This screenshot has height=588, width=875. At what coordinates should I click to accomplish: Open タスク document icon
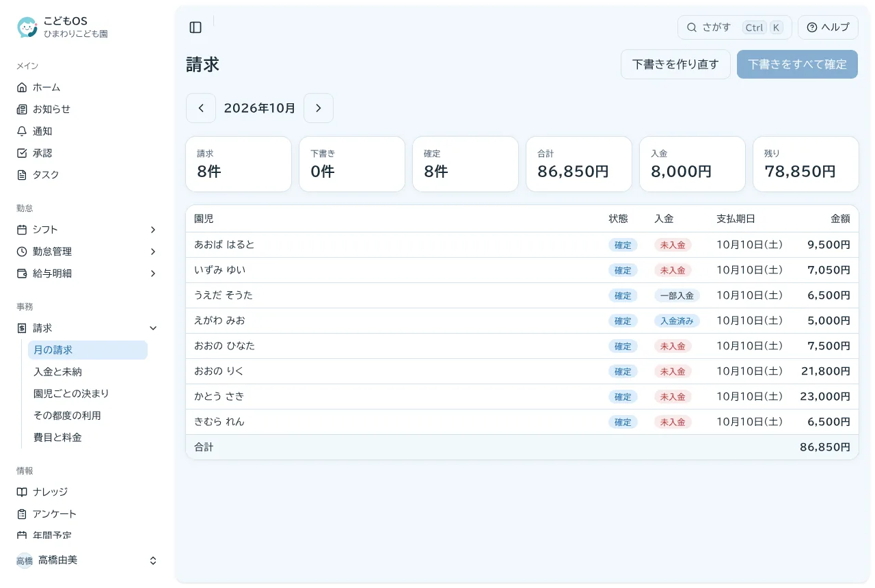coord(22,175)
